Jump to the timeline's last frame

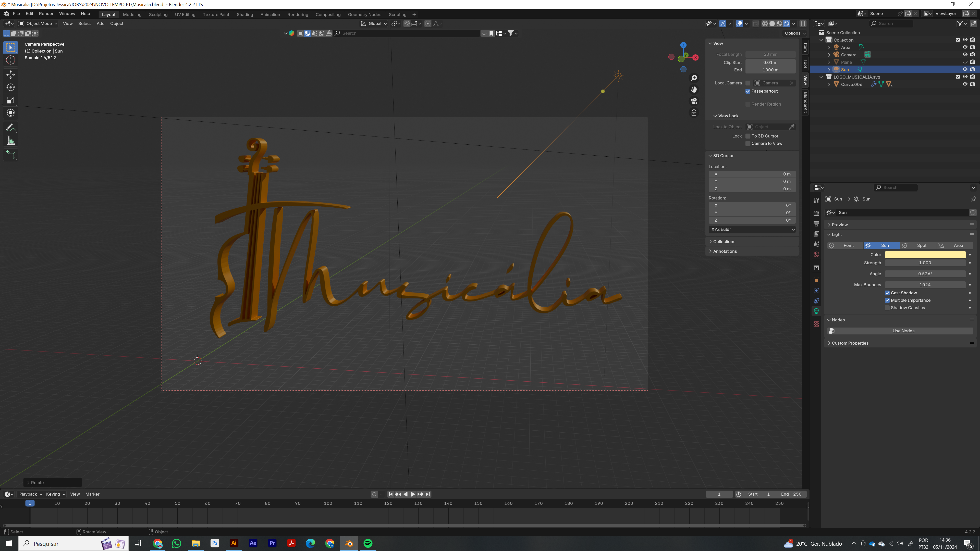pos(428,494)
